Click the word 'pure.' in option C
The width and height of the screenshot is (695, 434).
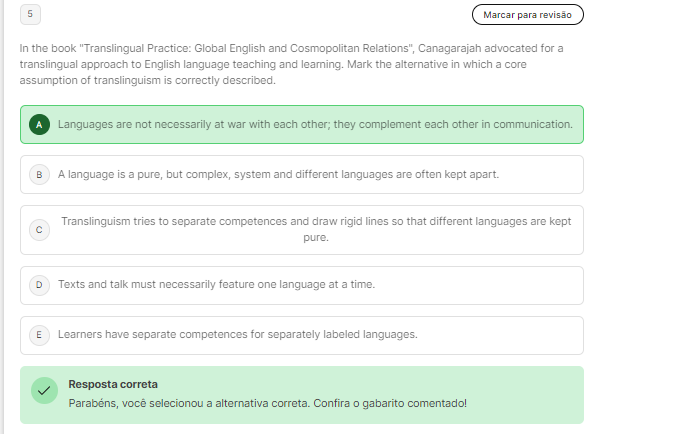click(x=316, y=238)
